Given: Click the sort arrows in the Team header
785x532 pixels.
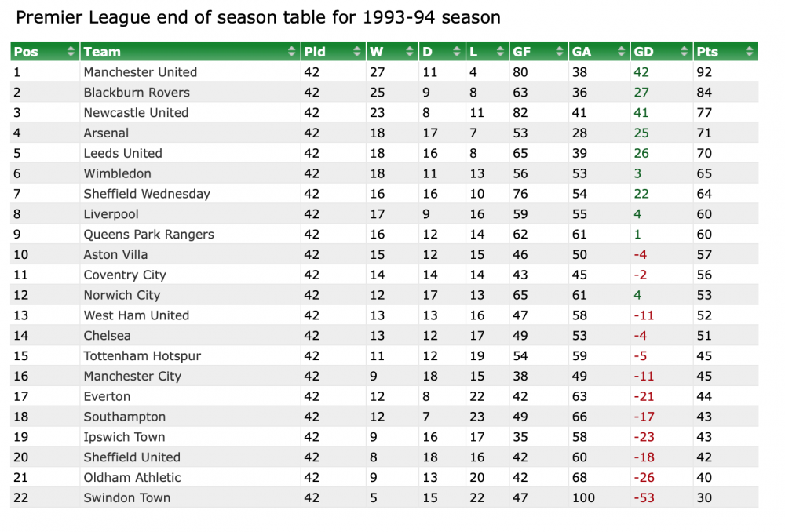Looking at the screenshot, I should [292, 52].
